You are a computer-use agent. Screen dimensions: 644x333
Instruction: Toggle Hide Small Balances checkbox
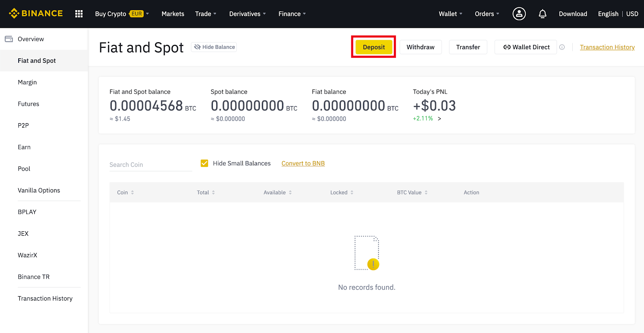coord(204,163)
